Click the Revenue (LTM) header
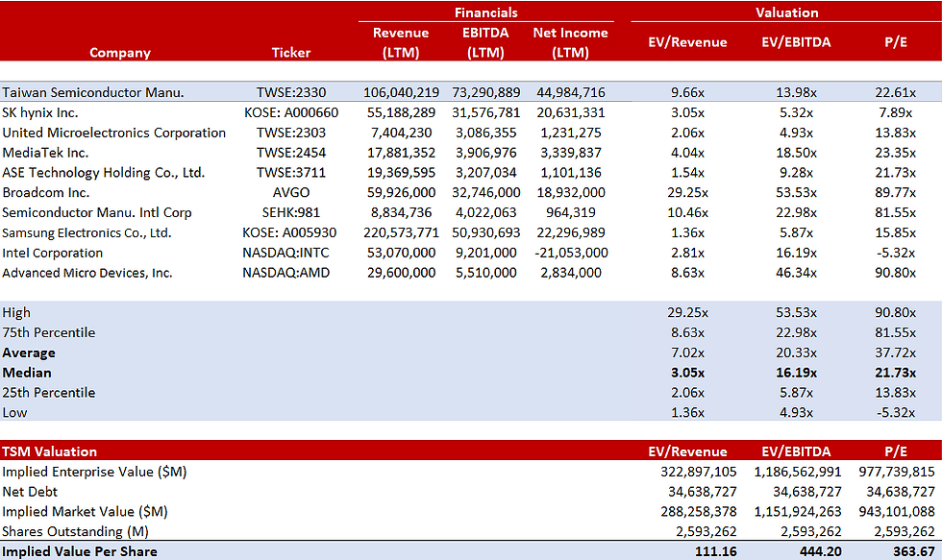942x560 pixels. tap(401, 42)
